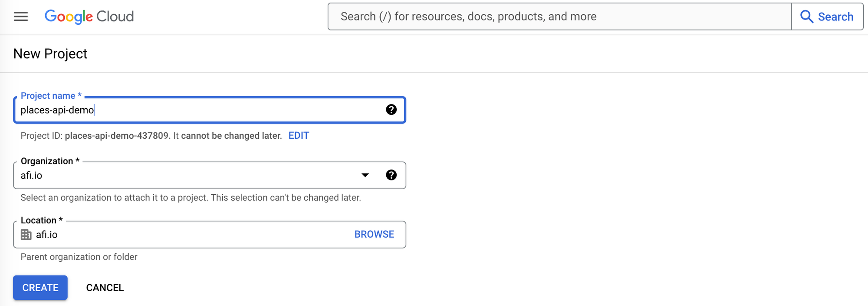Click the Organization field help icon
Image resolution: width=868 pixels, height=306 pixels.
click(x=391, y=175)
